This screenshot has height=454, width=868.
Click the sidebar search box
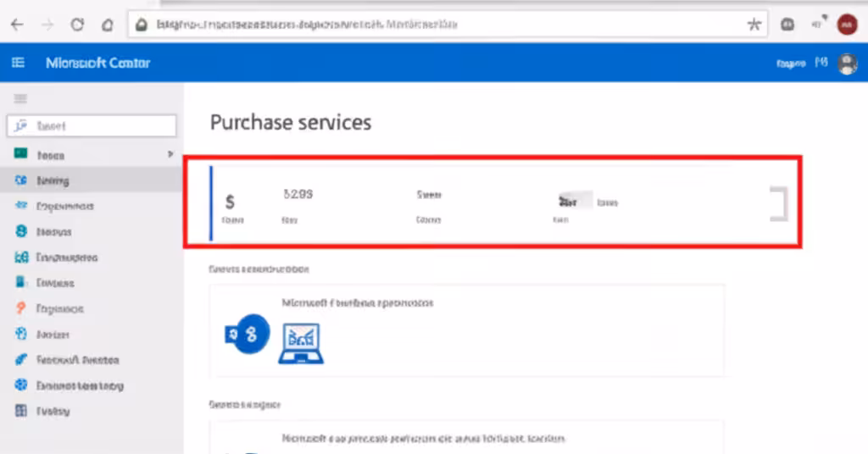[92, 126]
